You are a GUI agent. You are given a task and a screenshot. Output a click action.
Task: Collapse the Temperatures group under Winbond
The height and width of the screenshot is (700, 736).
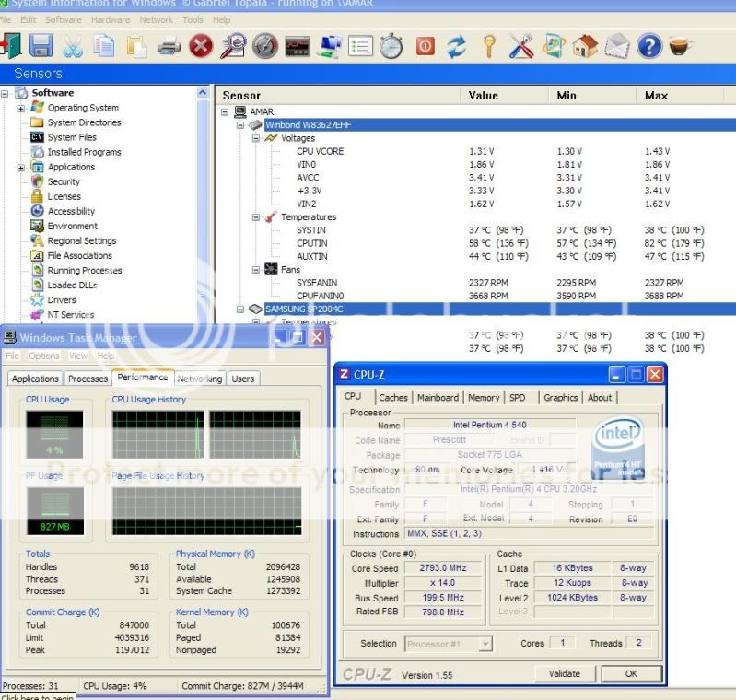256,216
